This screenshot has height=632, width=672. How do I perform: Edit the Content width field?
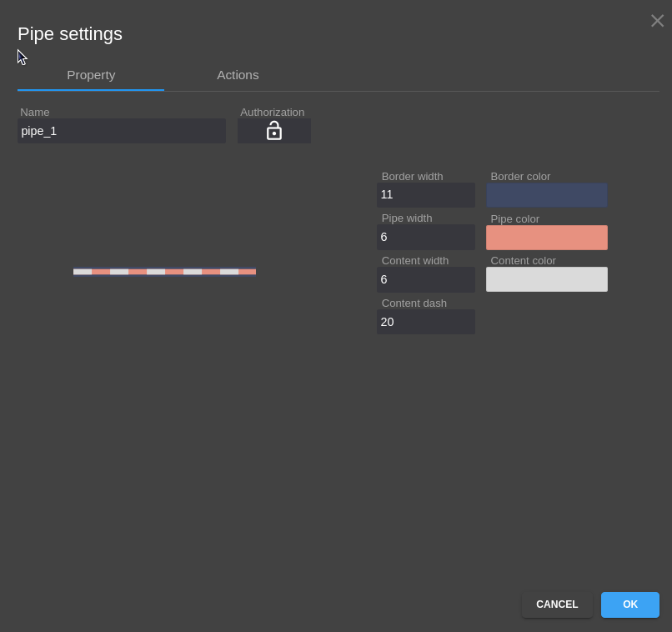tap(426, 279)
